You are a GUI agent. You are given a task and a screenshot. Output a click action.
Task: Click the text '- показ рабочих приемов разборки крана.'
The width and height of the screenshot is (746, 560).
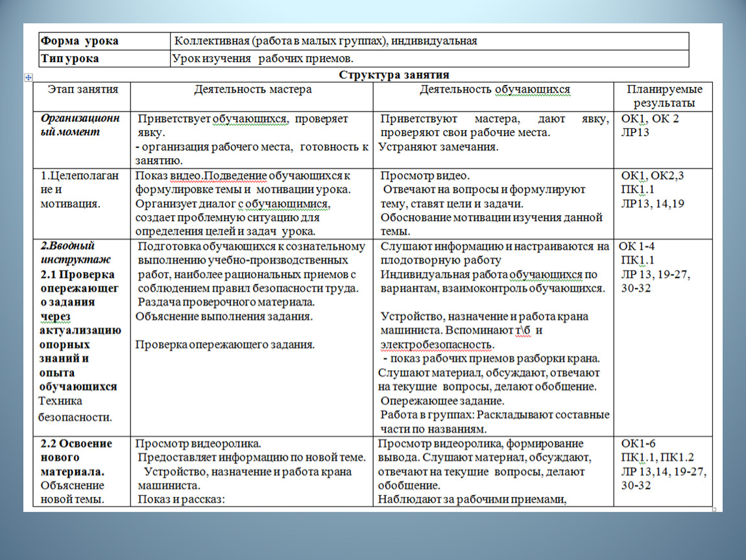coord(492,358)
